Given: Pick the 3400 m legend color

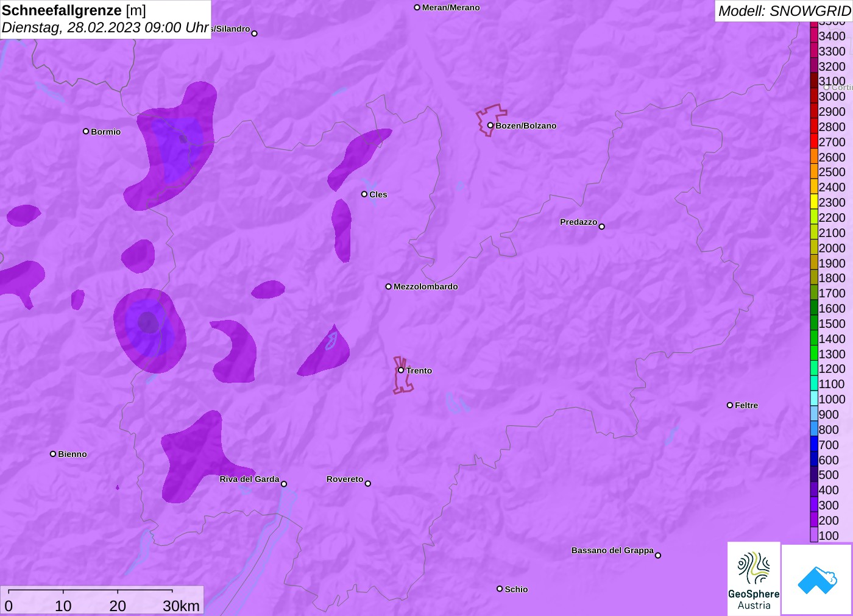Looking at the screenshot, I should point(814,35).
